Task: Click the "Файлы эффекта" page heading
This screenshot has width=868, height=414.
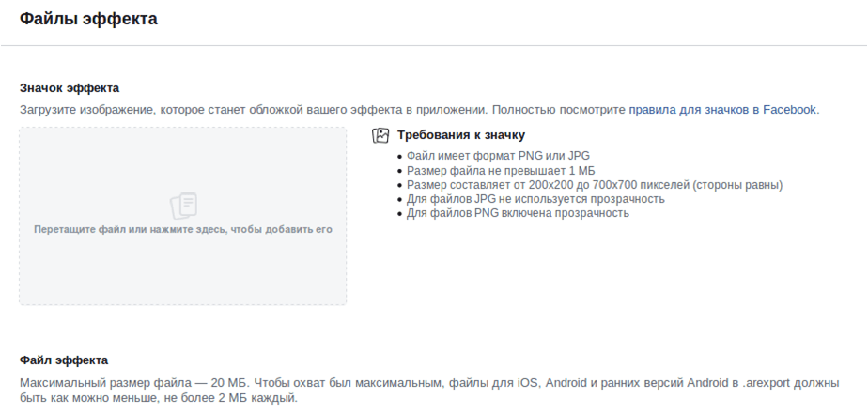Action: coord(88,19)
